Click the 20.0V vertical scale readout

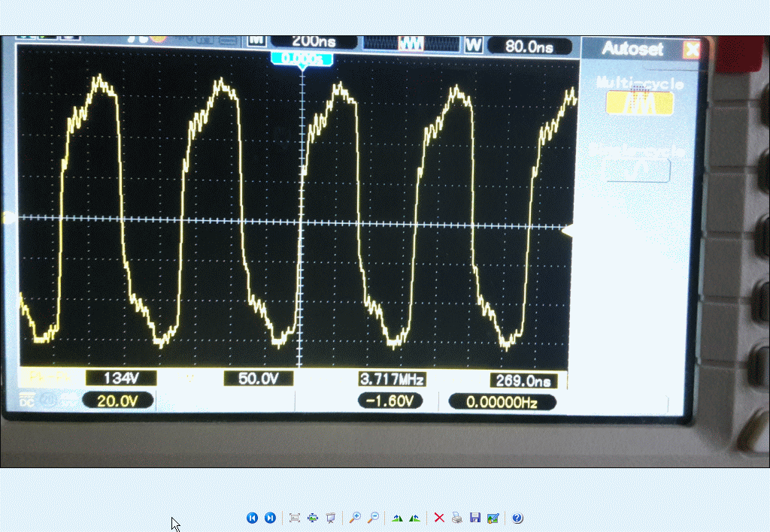click(117, 401)
